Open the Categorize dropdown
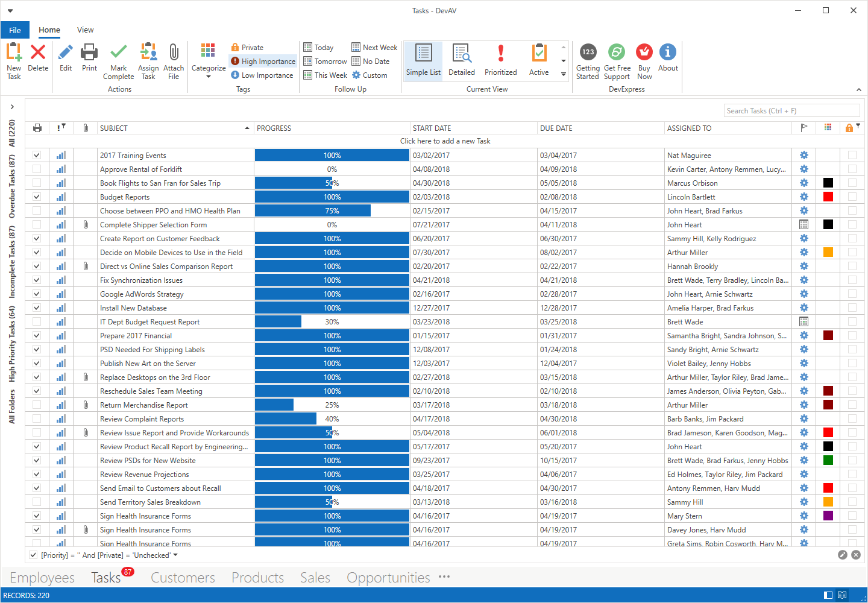The height and width of the screenshot is (603, 868). point(208,60)
